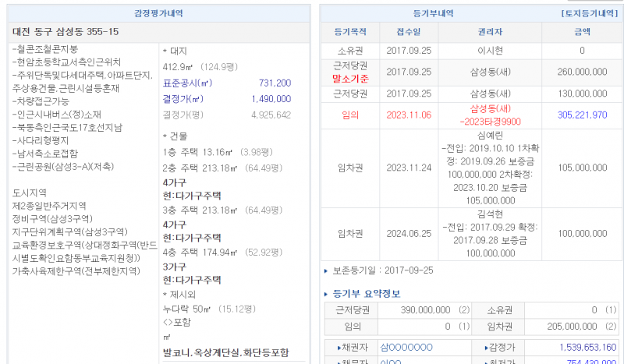The width and height of the screenshot is (624, 364).
Task: Click the creditor name 삼0000000
Action: pyautogui.click(x=406, y=347)
